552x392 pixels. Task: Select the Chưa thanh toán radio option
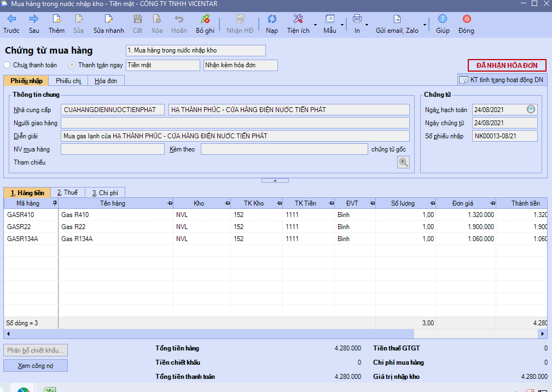(7, 65)
